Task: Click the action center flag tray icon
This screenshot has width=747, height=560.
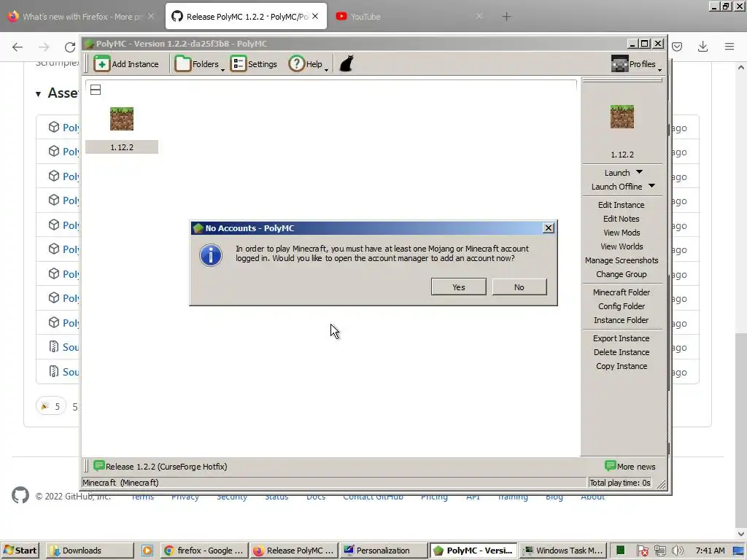Action: (x=642, y=551)
